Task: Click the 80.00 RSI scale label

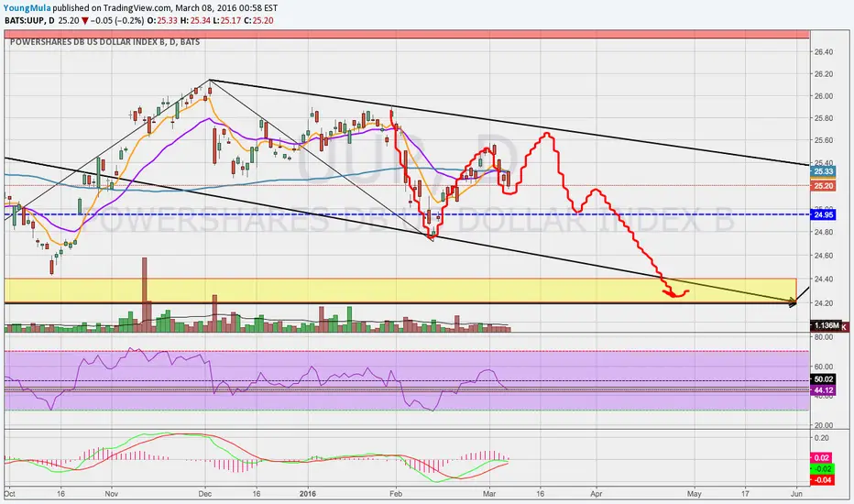Action: click(823, 337)
